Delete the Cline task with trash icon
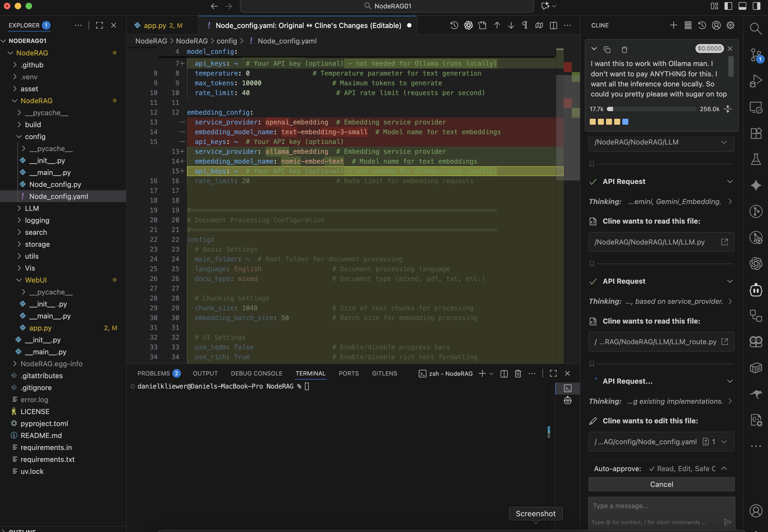This screenshot has height=532, width=768. (x=624, y=50)
